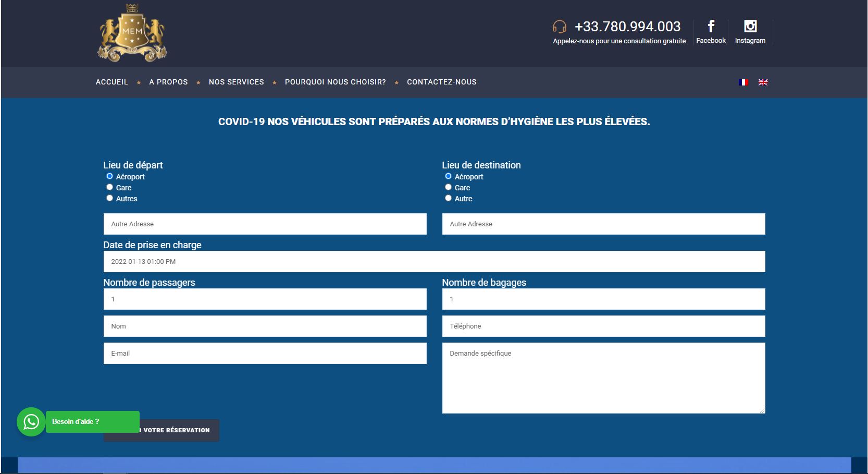Viewport: 868px width, 474px height.
Task: Select Gare as Lieu de destination
Action: tap(448, 187)
